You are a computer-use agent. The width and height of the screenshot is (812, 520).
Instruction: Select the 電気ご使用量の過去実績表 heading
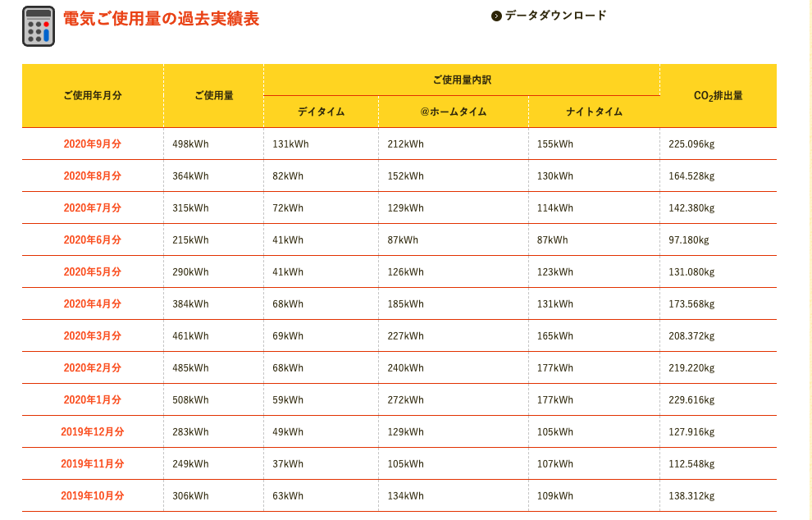161,19
